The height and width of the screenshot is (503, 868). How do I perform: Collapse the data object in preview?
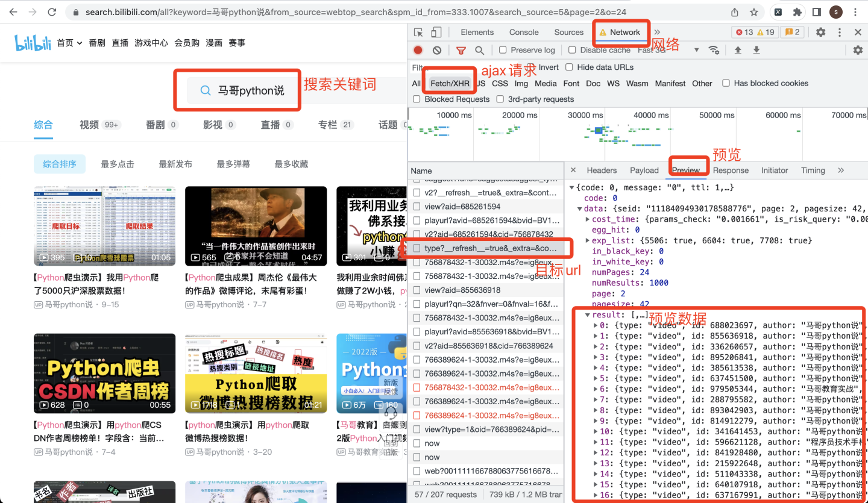tap(580, 209)
